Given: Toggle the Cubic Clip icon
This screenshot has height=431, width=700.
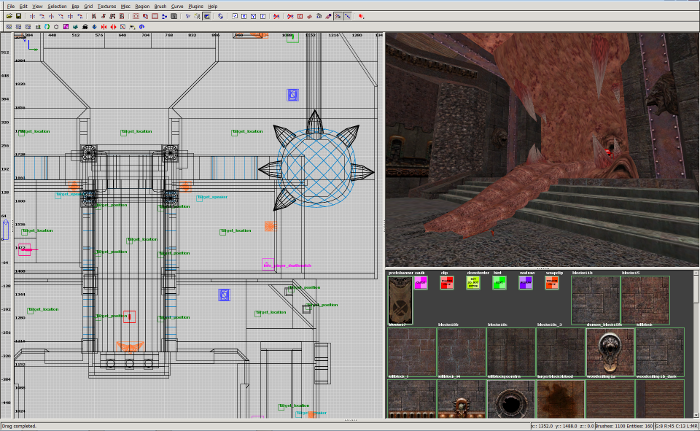Looking at the screenshot, I should [197, 16].
